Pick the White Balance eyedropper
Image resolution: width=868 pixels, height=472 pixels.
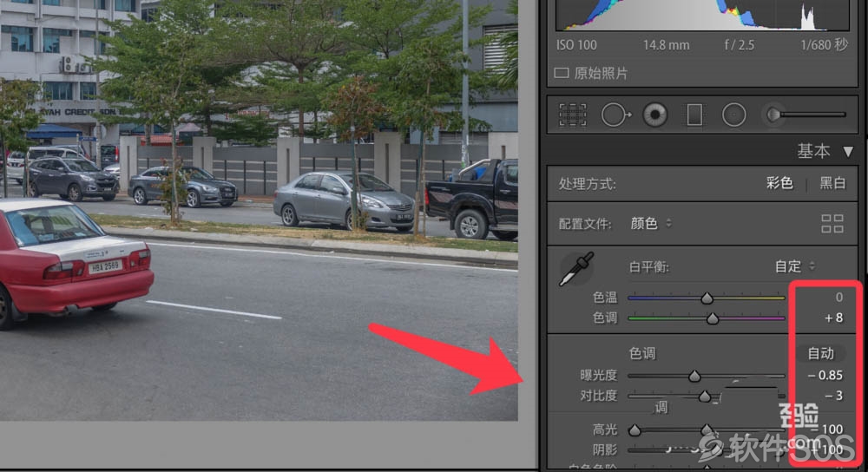click(576, 269)
